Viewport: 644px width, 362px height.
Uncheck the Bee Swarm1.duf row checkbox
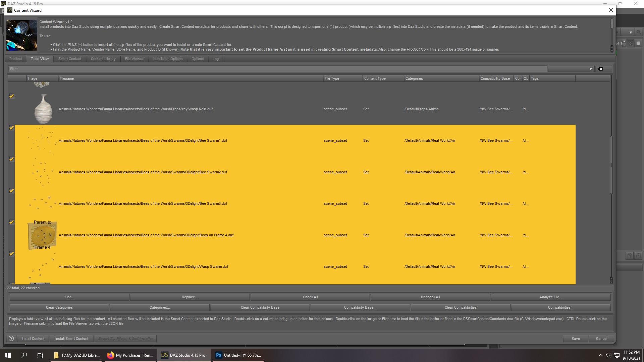click(x=12, y=128)
